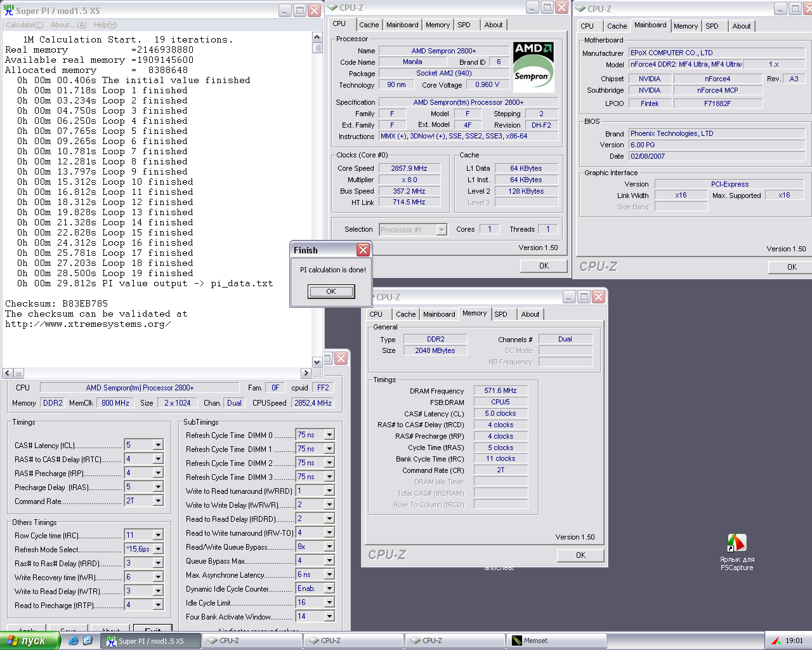Click the Super PI horizontal scroll left arrow

8,373
